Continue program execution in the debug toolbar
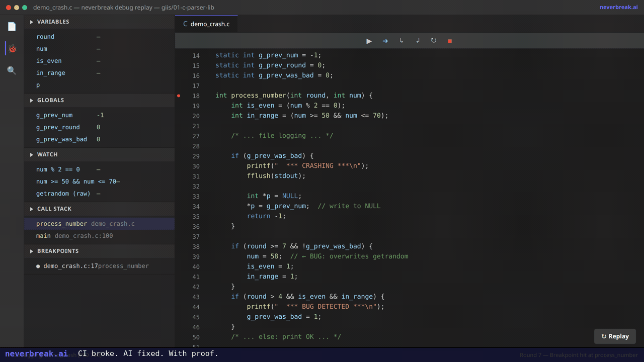 (369, 41)
